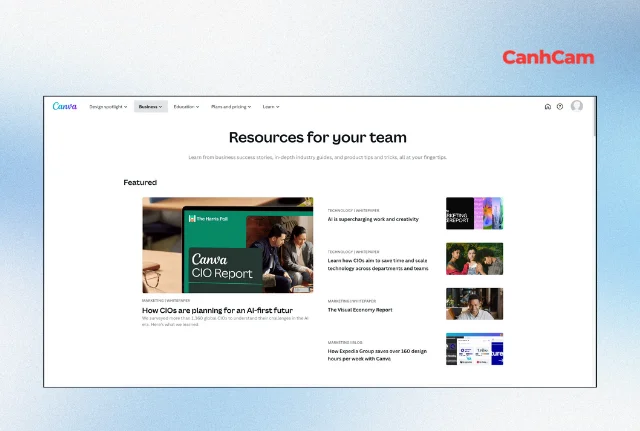Screen dimensions: 640x431
Task: Open 'How Expedia Group saves over 160 design hours' link
Action: tap(377, 355)
